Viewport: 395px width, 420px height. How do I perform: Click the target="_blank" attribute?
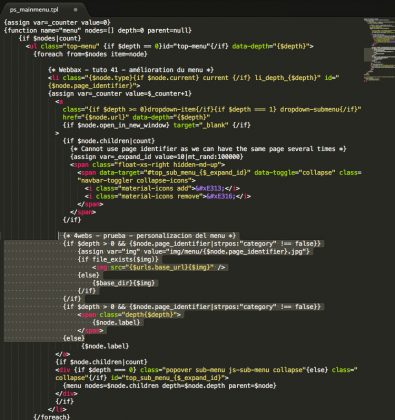(201, 125)
